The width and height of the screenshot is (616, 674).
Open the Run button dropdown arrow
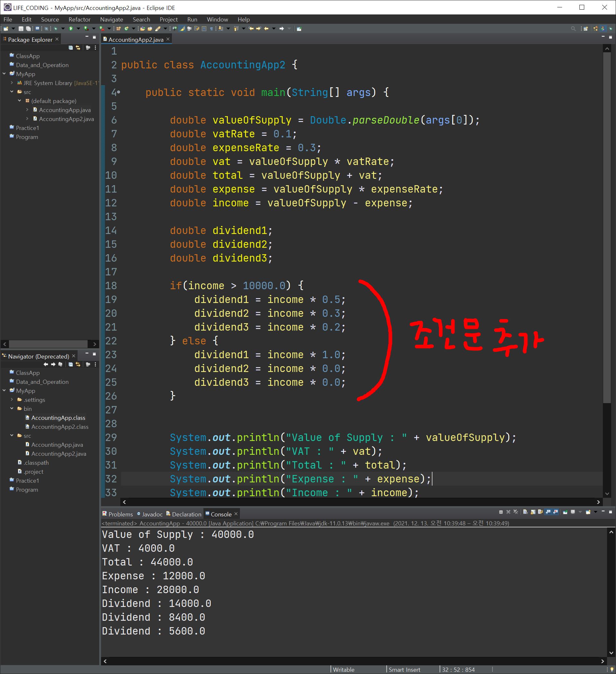78,29
